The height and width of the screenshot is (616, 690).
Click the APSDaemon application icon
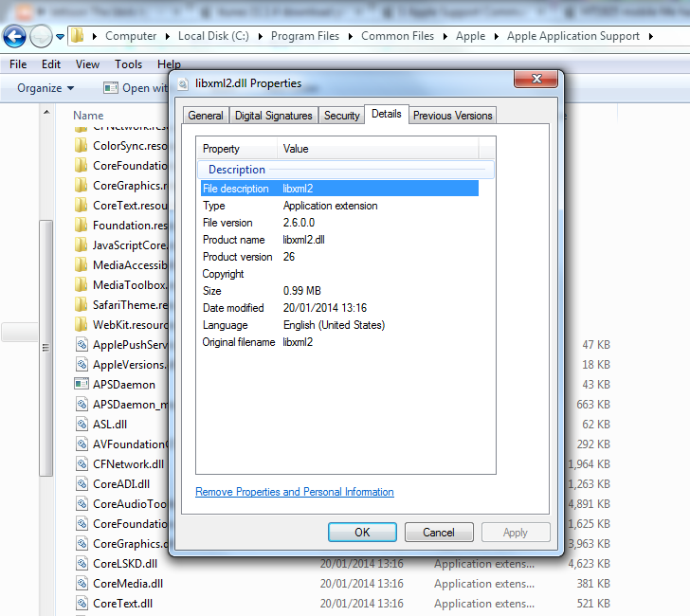[x=81, y=384]
